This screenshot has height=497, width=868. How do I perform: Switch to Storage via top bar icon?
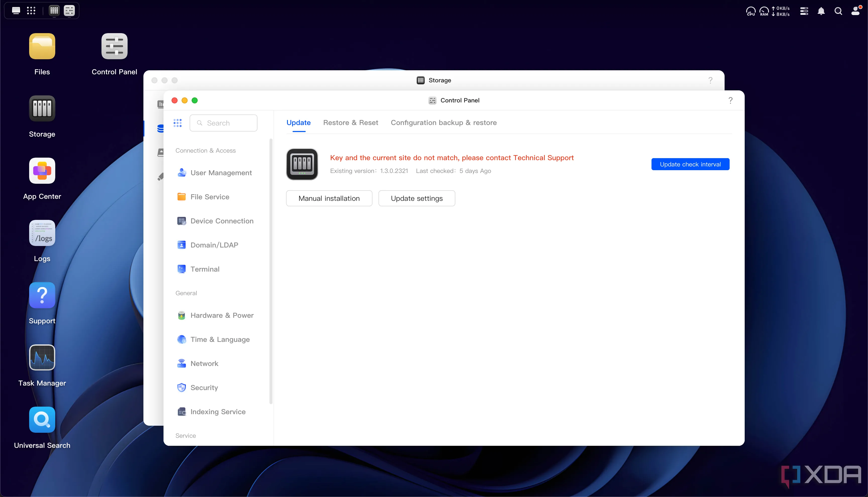(54, 11)
